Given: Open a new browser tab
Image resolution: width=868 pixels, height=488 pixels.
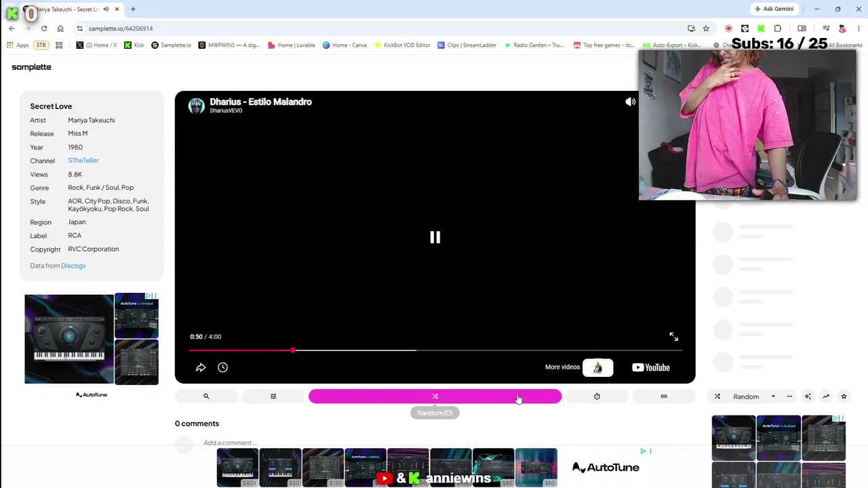Looking at the screenshot, I should click(x=133, y=9).
